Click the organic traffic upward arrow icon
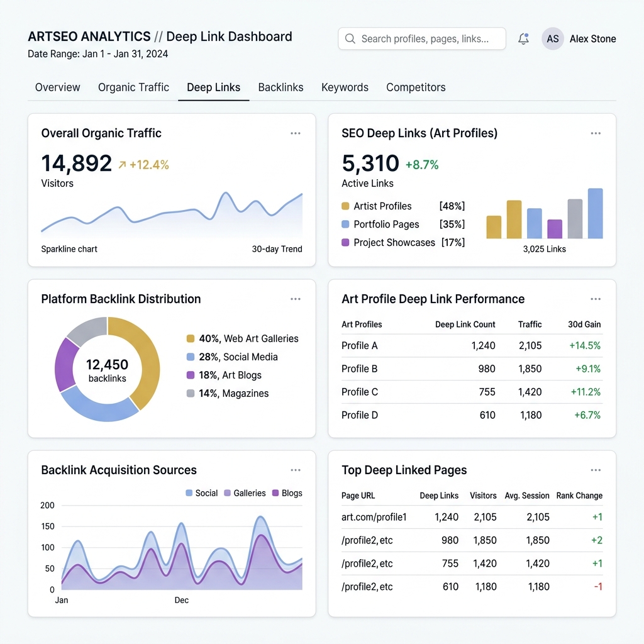The width and height of the screenshot is (644, 644). pos(122,165)
